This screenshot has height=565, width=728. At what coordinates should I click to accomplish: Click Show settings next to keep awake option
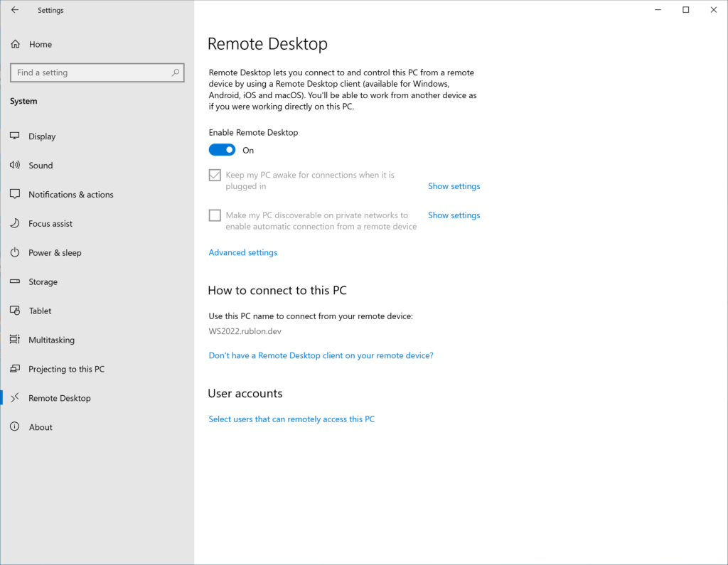click(454, 185)
